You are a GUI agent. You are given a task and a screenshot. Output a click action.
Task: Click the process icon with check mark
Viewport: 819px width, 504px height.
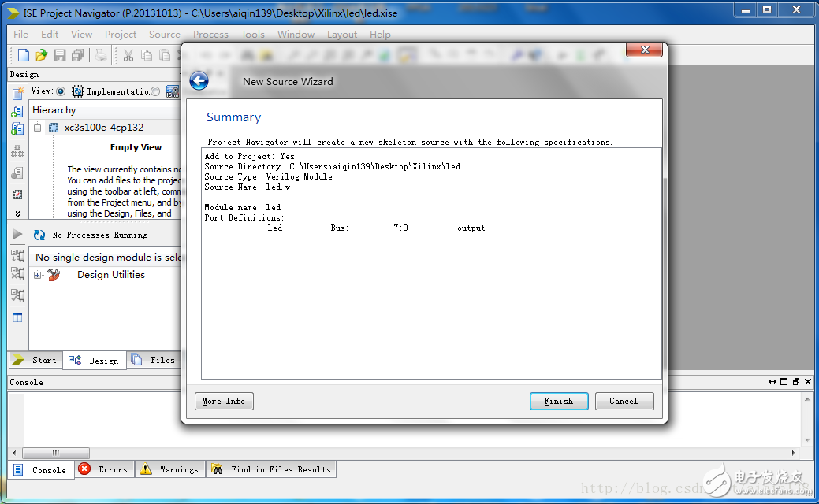coord(17,295)
